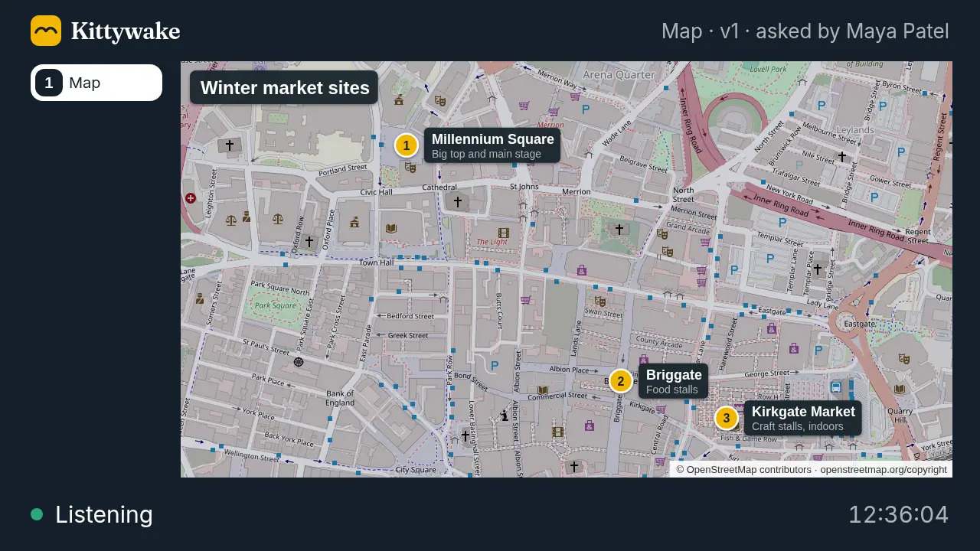This screenshot has height=551, width=980.
Task: Click the bus station icon near Kirkgate Market
Action: pyautogui.click(x=836, y=387)
